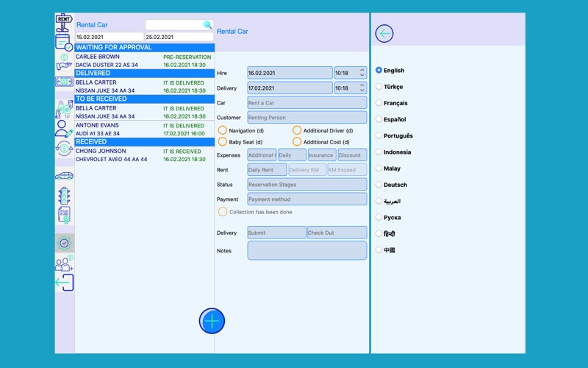Click the Discount expense field

click(x=352, y=155)
